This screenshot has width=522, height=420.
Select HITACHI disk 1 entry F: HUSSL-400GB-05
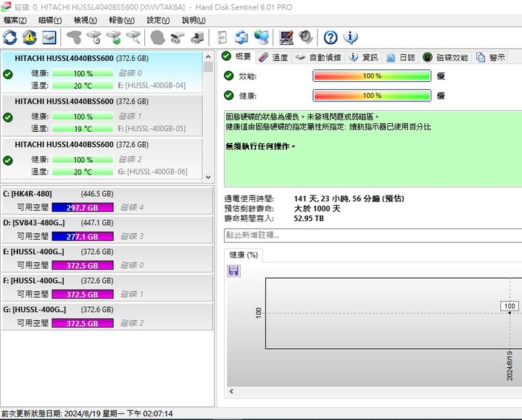point(102,115)
